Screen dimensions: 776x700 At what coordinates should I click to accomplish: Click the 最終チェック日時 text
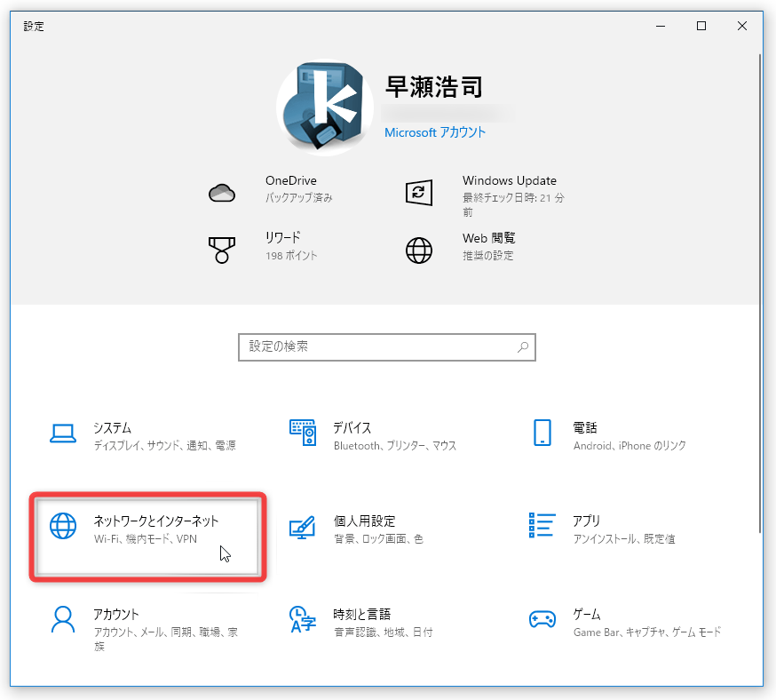point(513,204)
